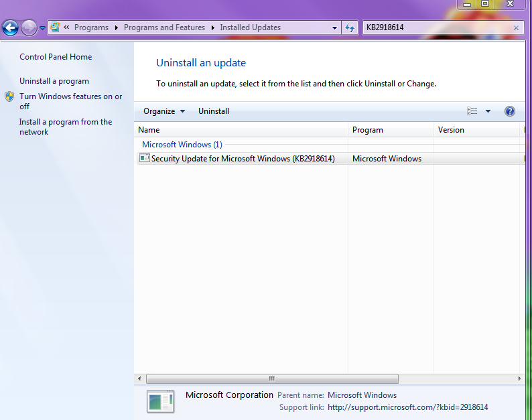This screenshot has width=532, height=420.
Task: Collapse the Microsoft Windows (1) group
Action: 182,145
